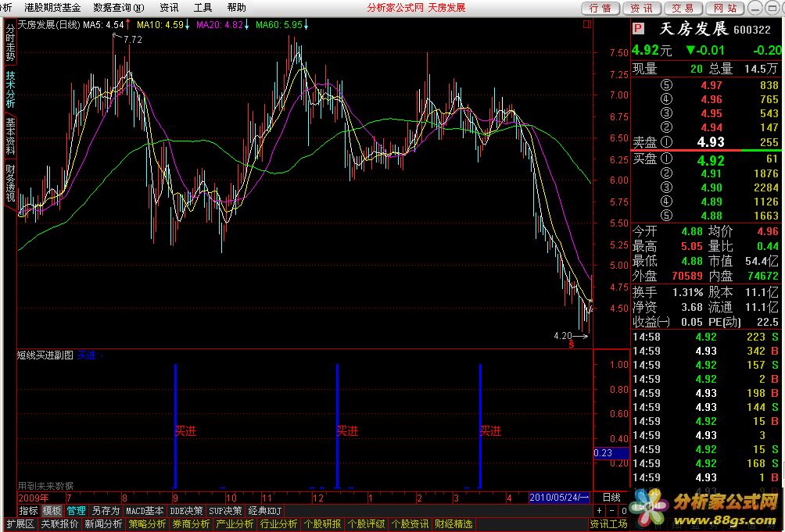The width and height of the screenshot is (785, 532).
Task: Minimize the window with the round minimize button
Action: (x=755, y=8)
